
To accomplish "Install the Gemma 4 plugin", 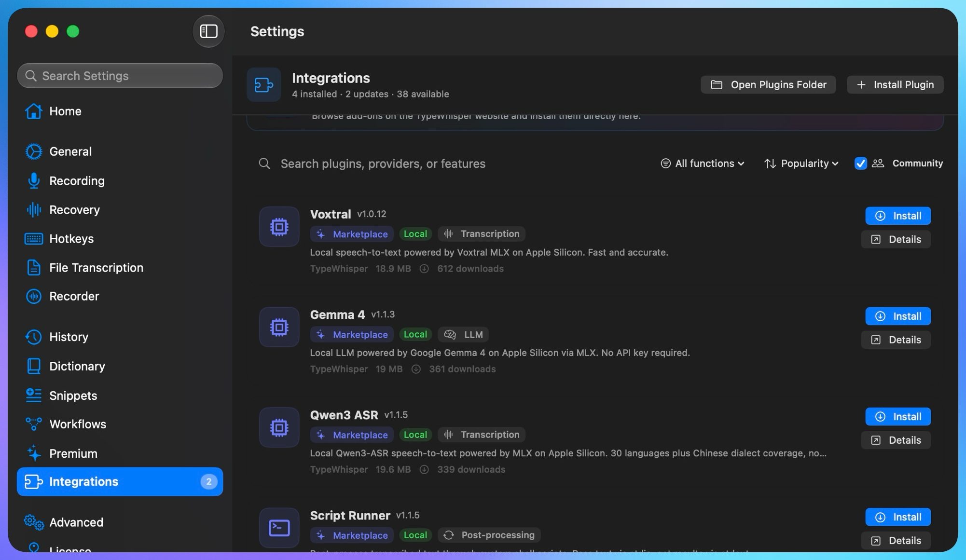I will tap(898, 316).
